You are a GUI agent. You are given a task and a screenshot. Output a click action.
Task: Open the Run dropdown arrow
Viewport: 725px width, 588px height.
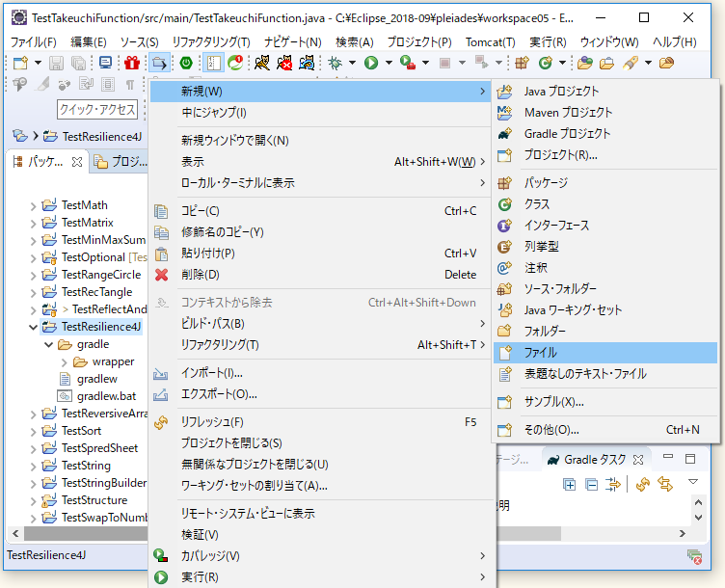coord(389,63)
